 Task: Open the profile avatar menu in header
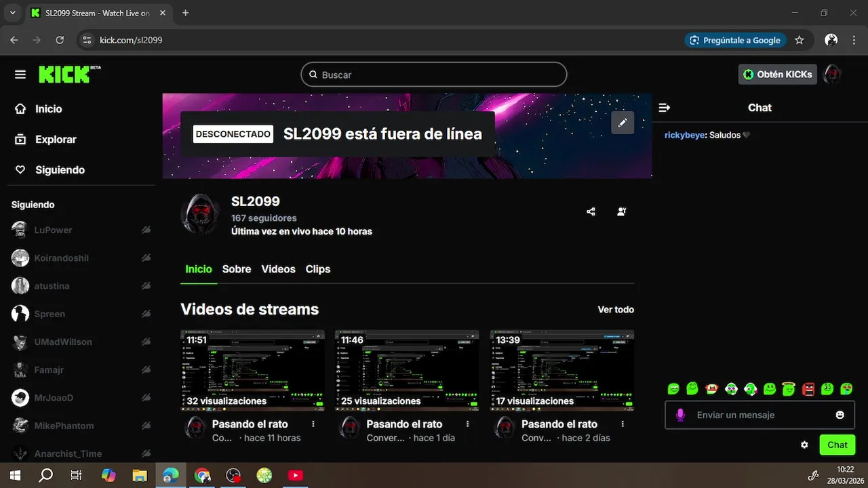coord(832,75)
